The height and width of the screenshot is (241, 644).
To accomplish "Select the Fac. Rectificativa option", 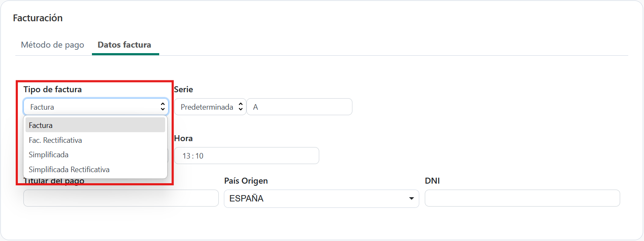I will (55, 140).
